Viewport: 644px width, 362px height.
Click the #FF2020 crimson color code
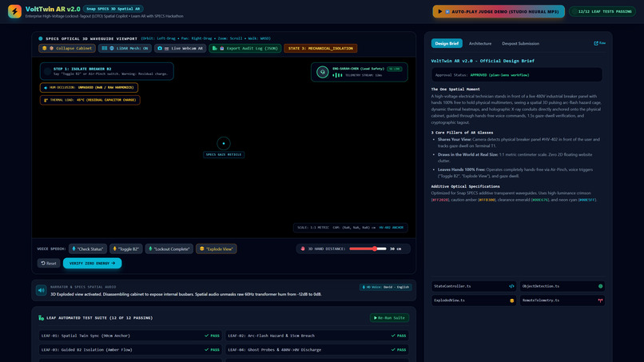click(x=440, y=200)
